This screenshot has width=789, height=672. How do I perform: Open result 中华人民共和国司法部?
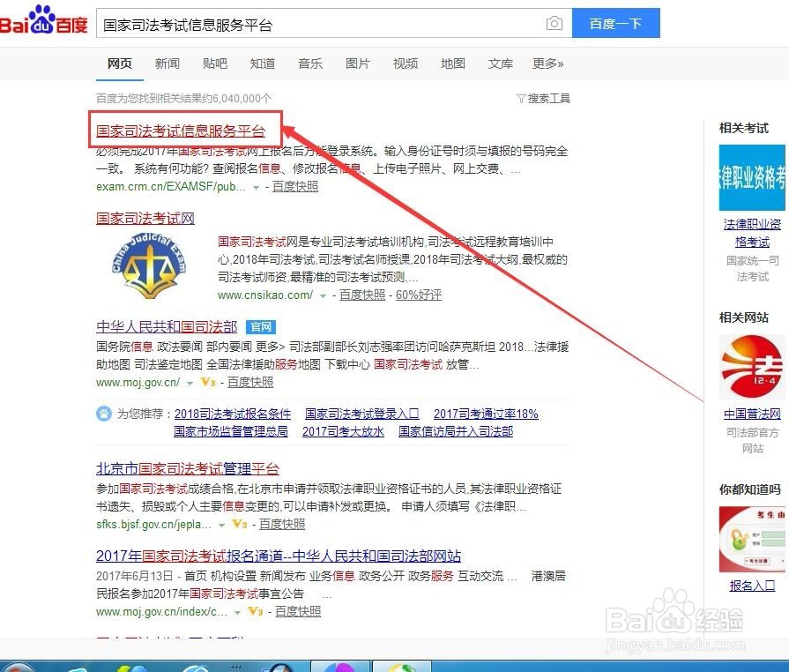pos(167,327)
